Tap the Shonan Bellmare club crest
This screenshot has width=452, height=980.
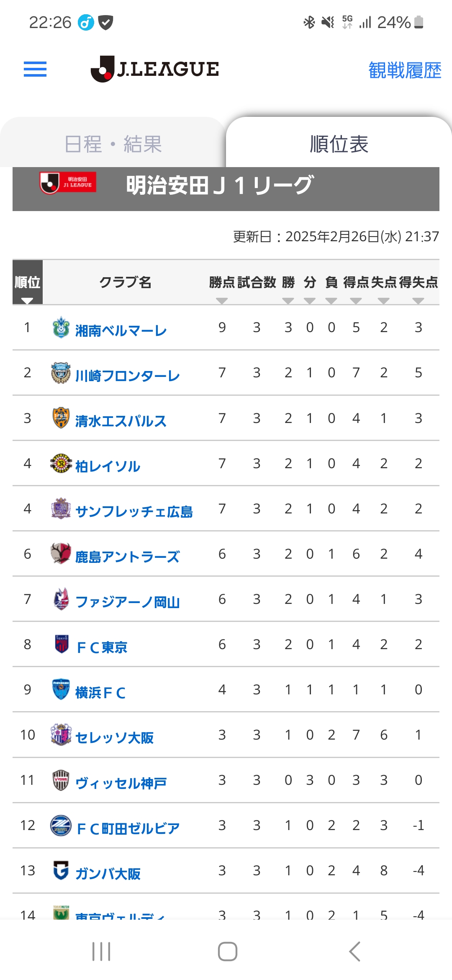[x=61, y=328]
